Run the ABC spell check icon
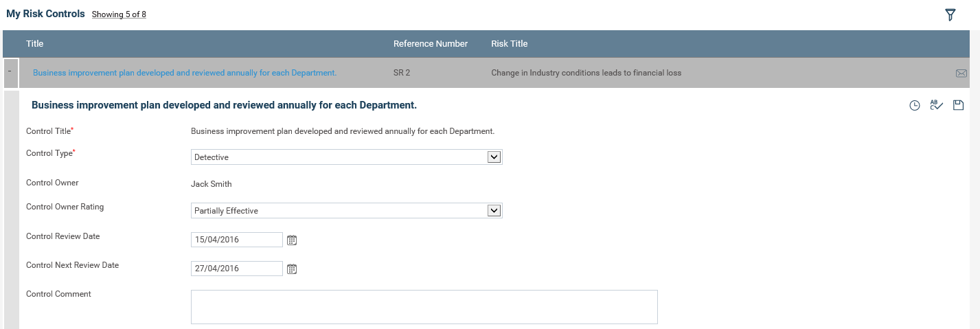 point(936,105)
